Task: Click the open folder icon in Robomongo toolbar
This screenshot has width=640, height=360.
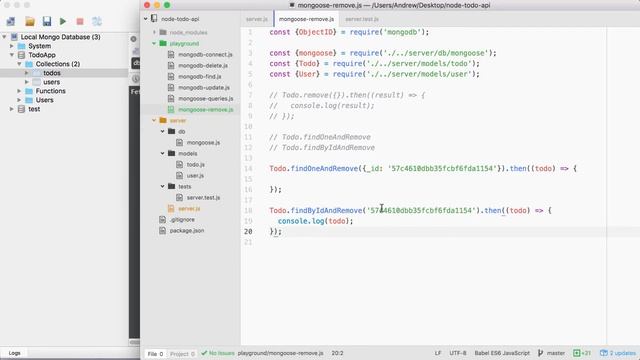Action: [30, 21]
